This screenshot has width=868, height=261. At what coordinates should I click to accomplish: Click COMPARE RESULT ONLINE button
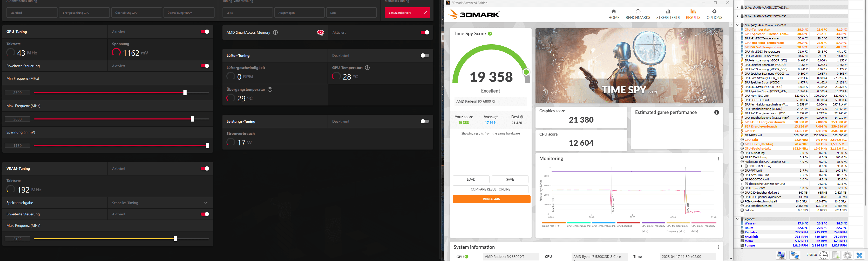coord(490,189)
